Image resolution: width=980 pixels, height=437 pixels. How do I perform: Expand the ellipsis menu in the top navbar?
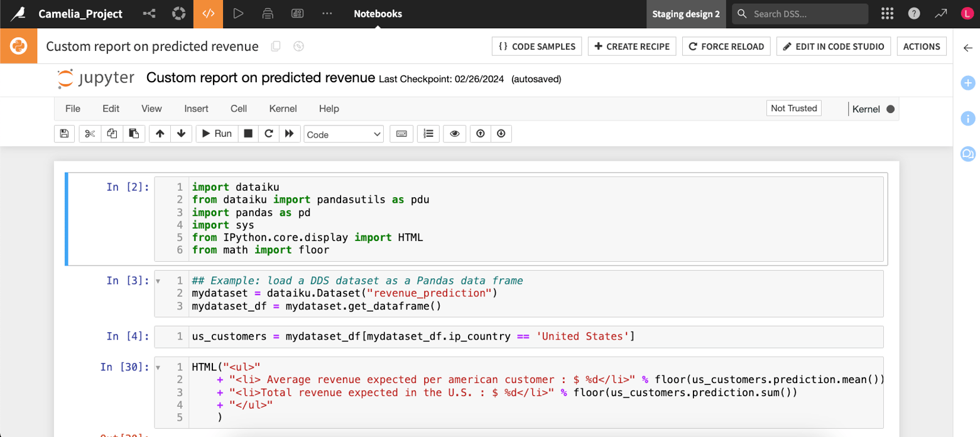[327, 14]
